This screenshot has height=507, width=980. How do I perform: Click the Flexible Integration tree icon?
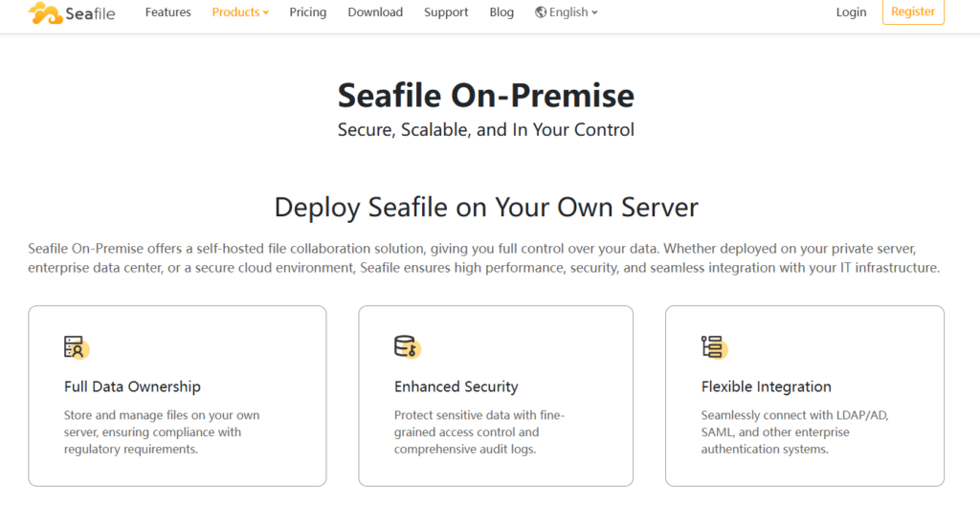714,347
